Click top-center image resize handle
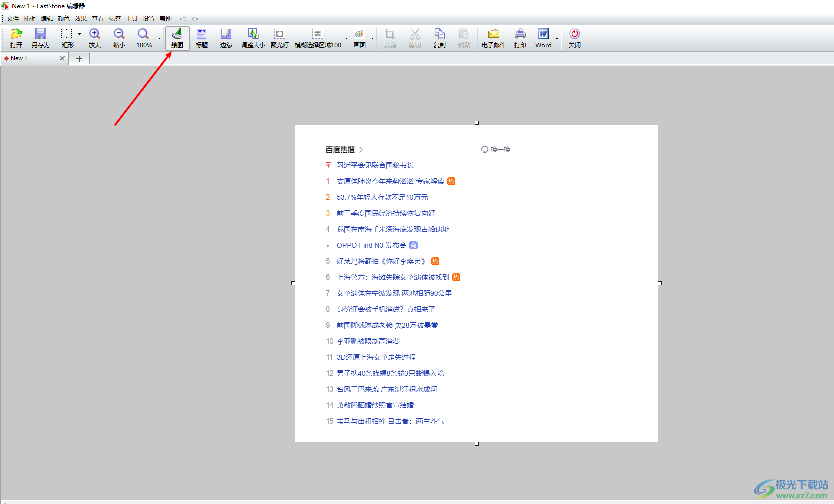Image resolution: width=834 pixels, height=504 pixels. (x=477, y=123)
